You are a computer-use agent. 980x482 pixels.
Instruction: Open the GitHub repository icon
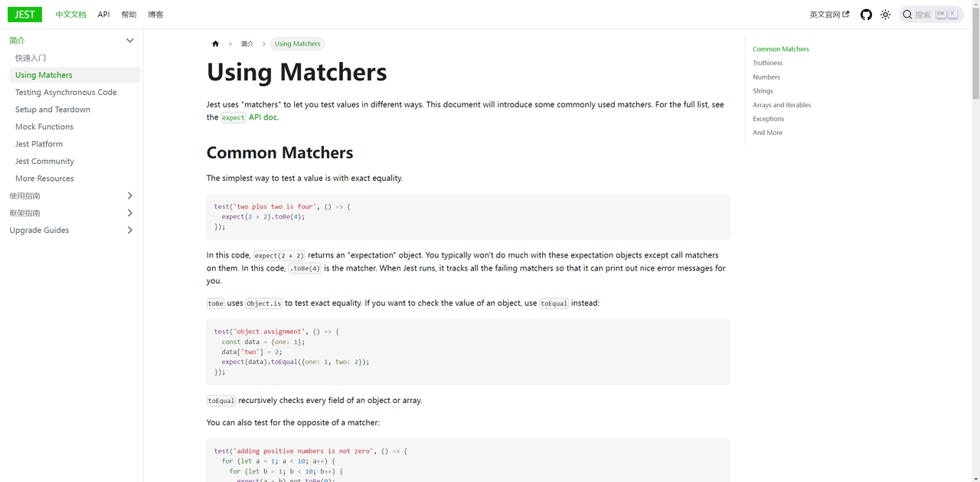coord(866,15)
